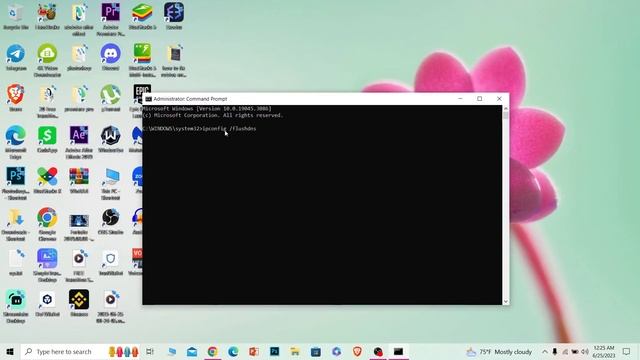
Task: Close the Command Prompt window
Action: pyautogui.click(x=499, y=99)
